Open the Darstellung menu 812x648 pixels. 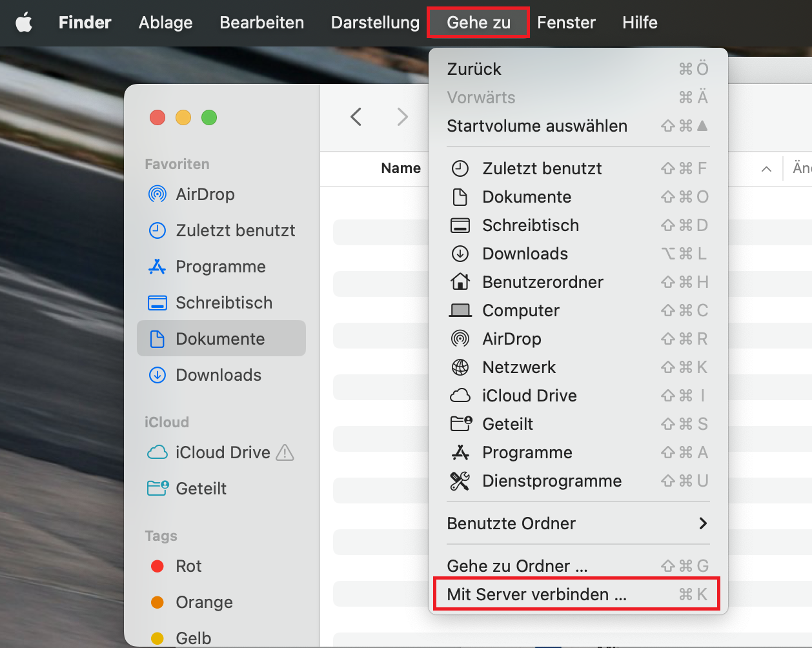point(375,23)
